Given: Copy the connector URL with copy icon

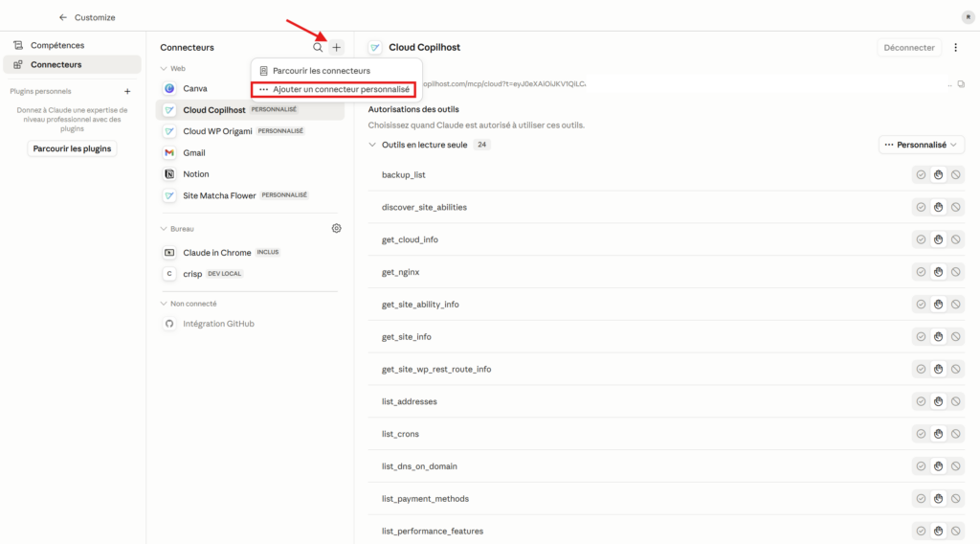Looking at the screenshot, I should tap(961, 83).
